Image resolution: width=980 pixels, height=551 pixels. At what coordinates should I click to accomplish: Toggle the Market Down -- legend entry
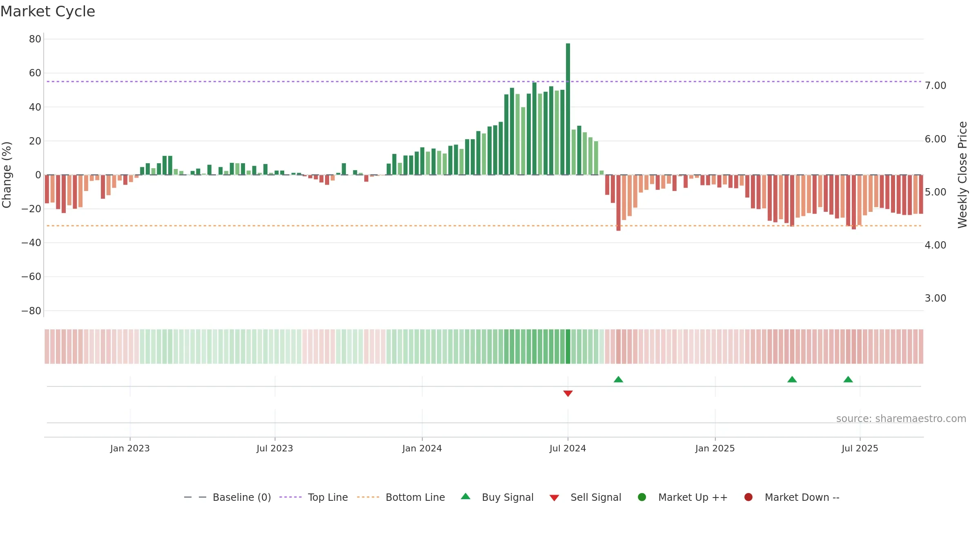pos(791,497)
